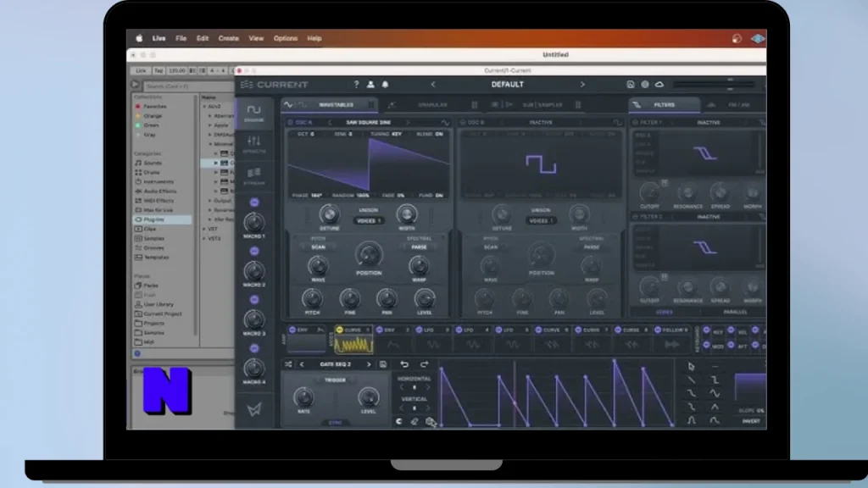Select Plug-Ins category in Live browser
Screen dimensions: 868x488
(x=163, y=219)
